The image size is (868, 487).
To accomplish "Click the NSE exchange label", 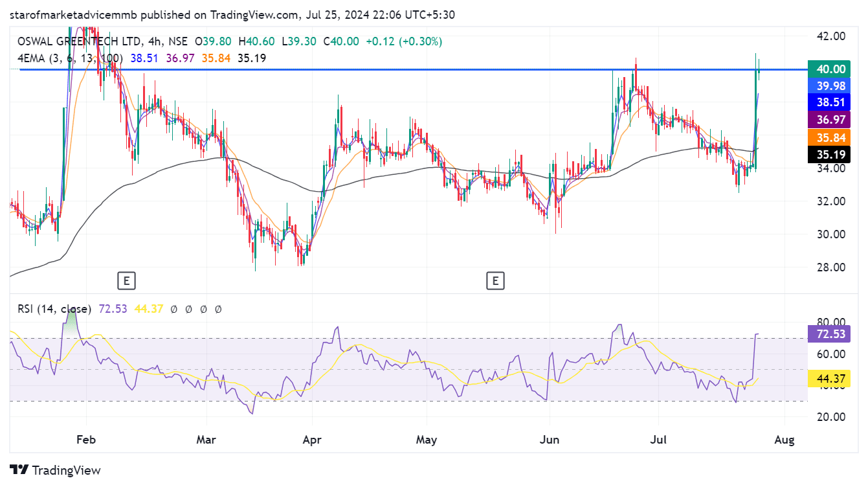I will 179,41.
